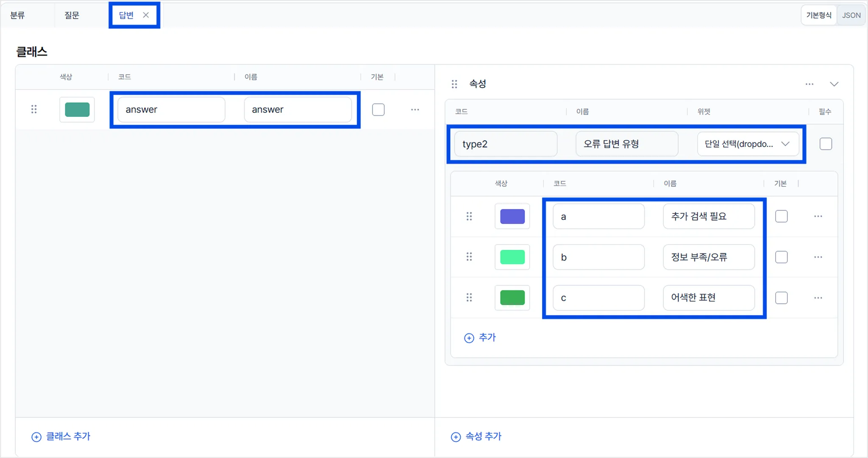Open the purple color swatch for option a
Screen dimensions: 868x458
tap(512, 217)
